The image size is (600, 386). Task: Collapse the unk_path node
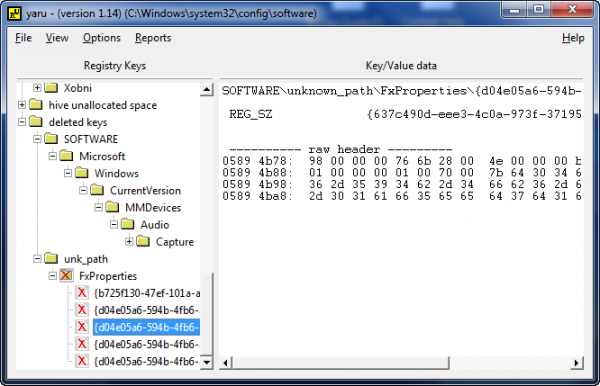tap(37, 259)
